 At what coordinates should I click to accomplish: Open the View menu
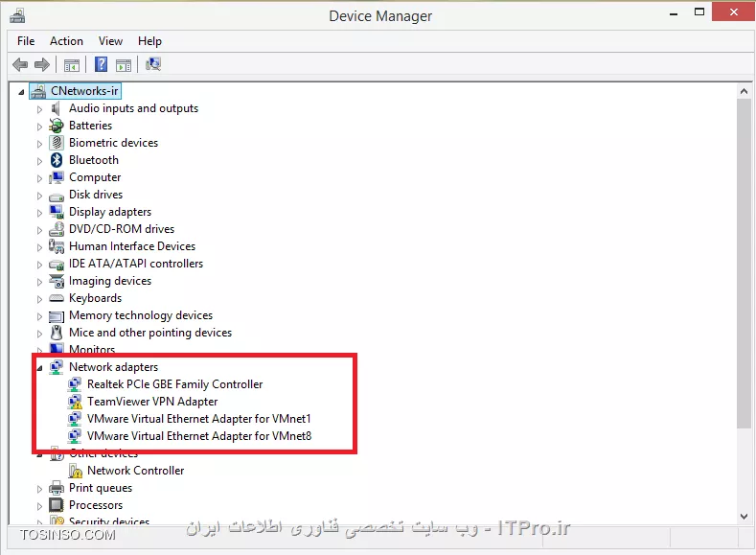(110, 41)
